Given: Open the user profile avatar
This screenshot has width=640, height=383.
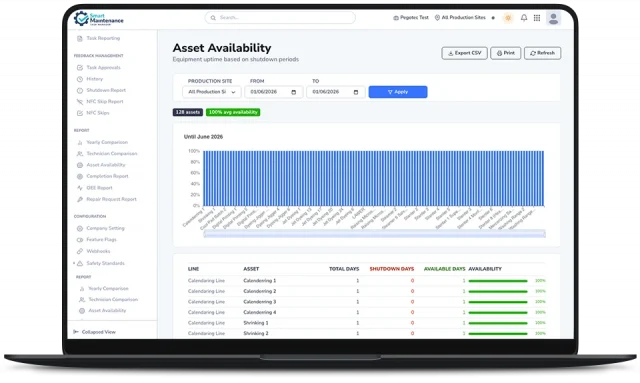Looking at the screenshot, I should (x=553, y=18).
